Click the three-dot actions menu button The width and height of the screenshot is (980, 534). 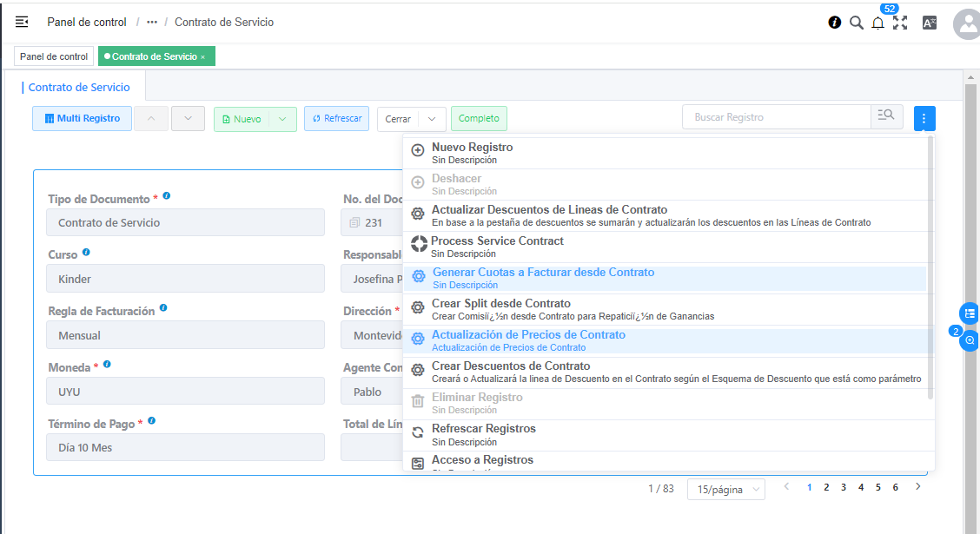tap(924, 118)
